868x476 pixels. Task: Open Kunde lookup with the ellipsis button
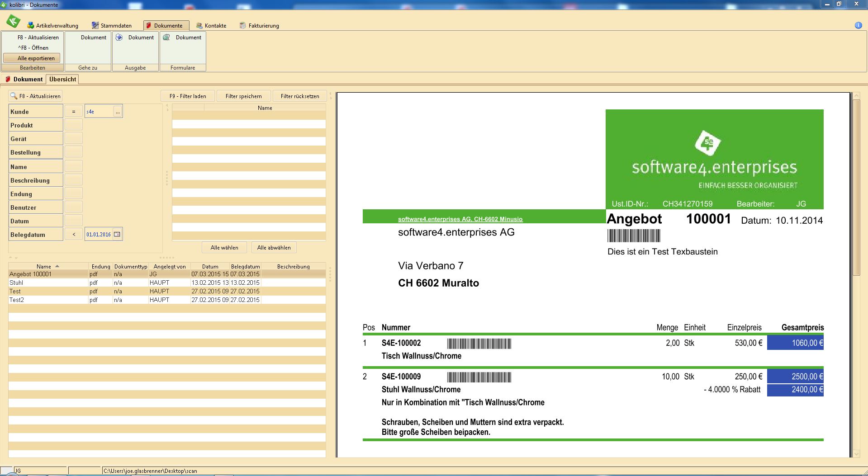tap(118, 111)
